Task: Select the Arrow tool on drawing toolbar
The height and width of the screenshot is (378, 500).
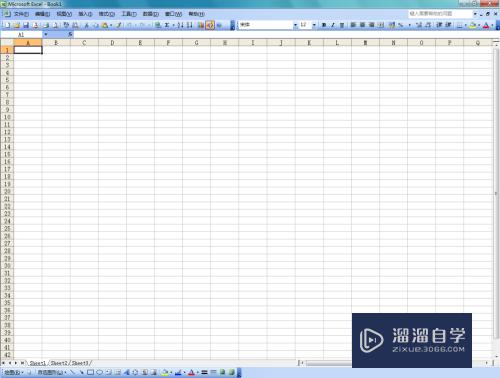Action: (81, 372)
